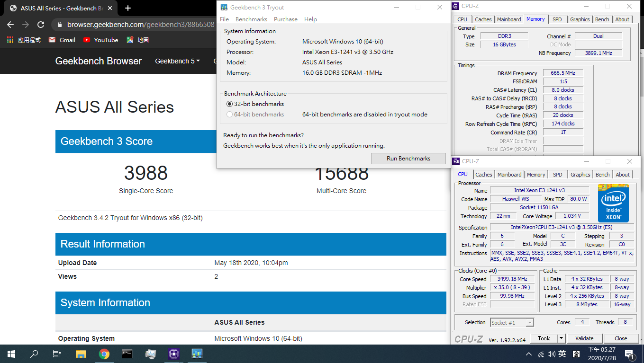Open network status tray icon
This screenshot has width=644, height=363.
click(541, 354)
